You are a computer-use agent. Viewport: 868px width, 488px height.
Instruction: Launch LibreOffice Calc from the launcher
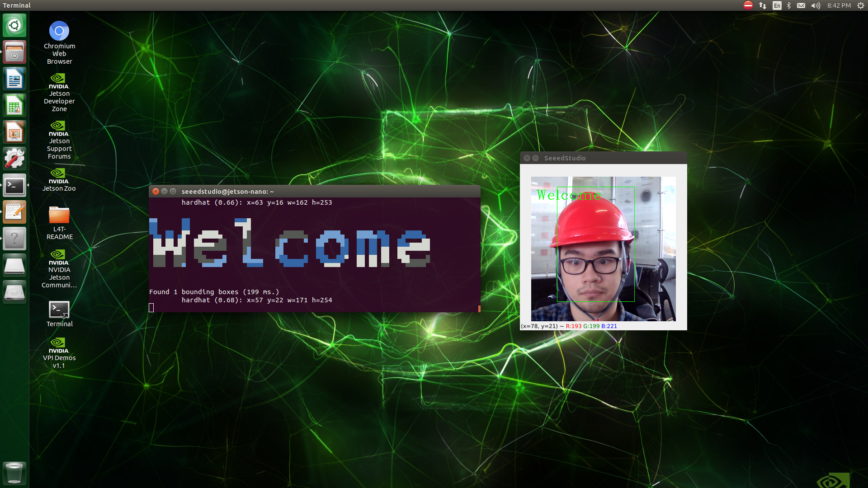[x=14, y=106]
